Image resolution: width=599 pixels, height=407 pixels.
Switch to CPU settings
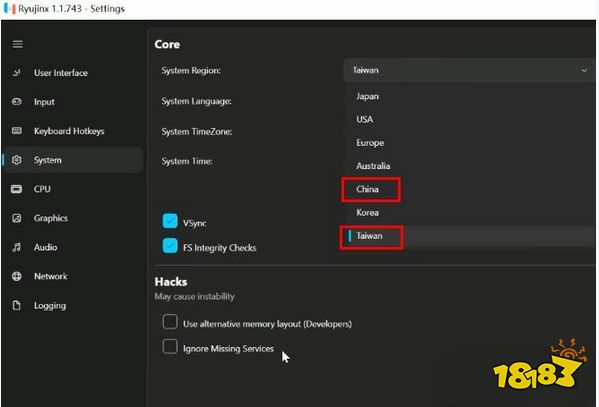pyautogui.click(x=73, y=189)
